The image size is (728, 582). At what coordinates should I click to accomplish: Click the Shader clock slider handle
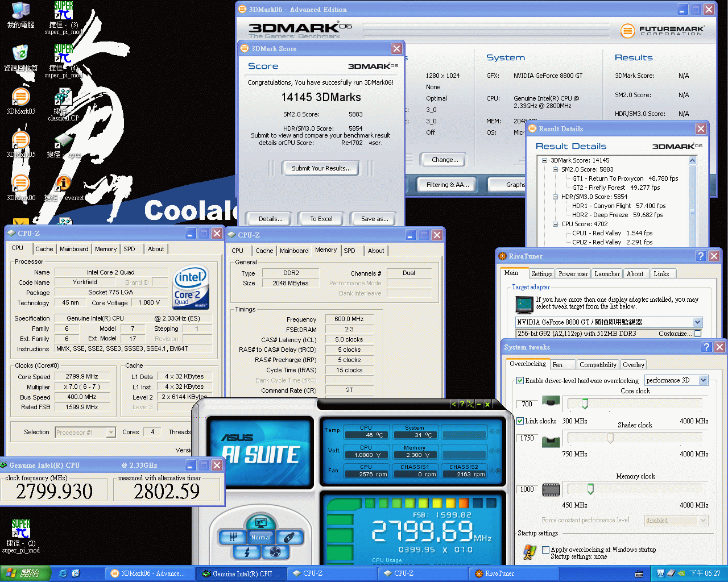(x=610, y=438)
